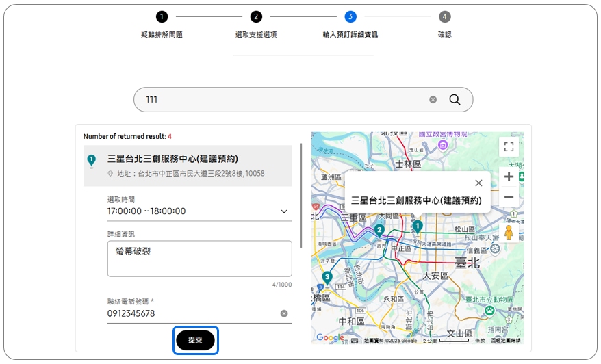The image size is (601, 364).
Task: Clear the contact phone number field
Action: tap(284, 313)
